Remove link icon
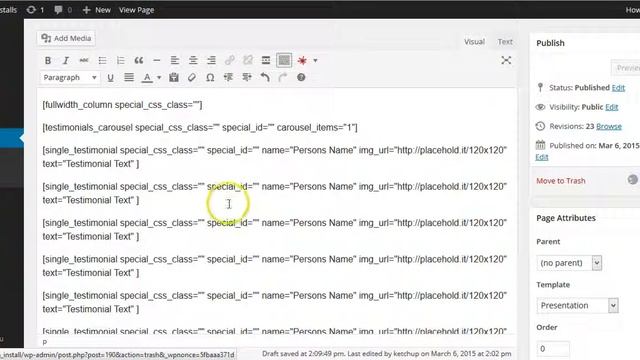This screenshot has width=640, height=360. tap(248, 60)
